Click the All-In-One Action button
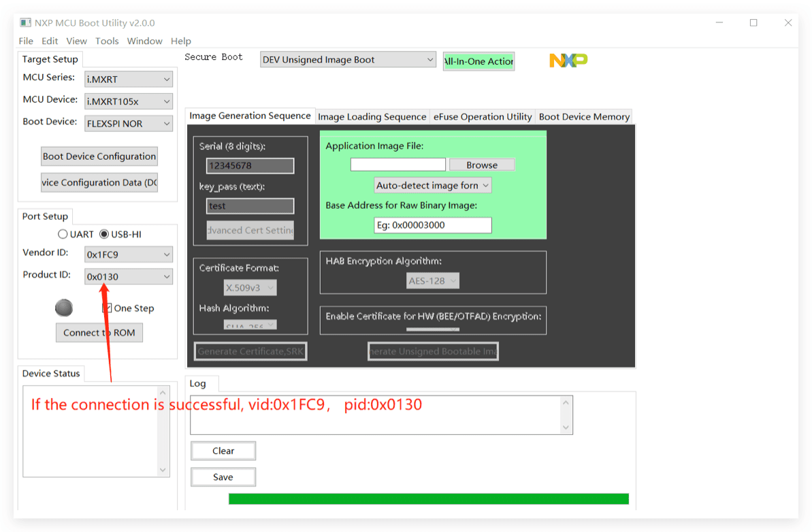 (478, 61)
